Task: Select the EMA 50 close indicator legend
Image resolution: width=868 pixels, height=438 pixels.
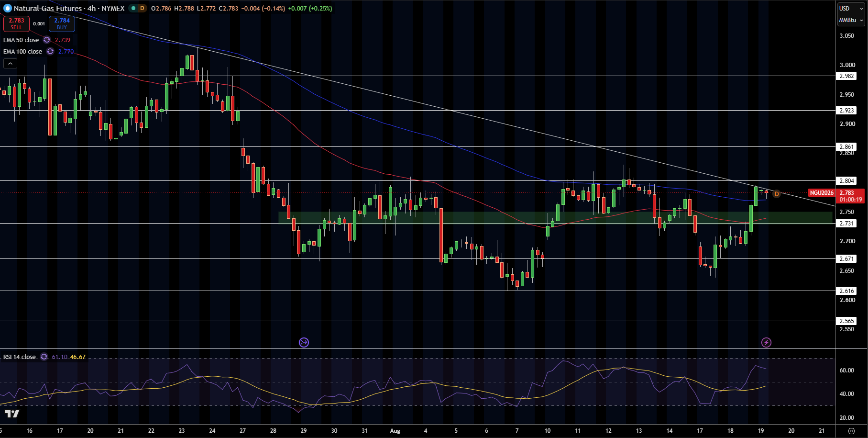Action: 21,40
